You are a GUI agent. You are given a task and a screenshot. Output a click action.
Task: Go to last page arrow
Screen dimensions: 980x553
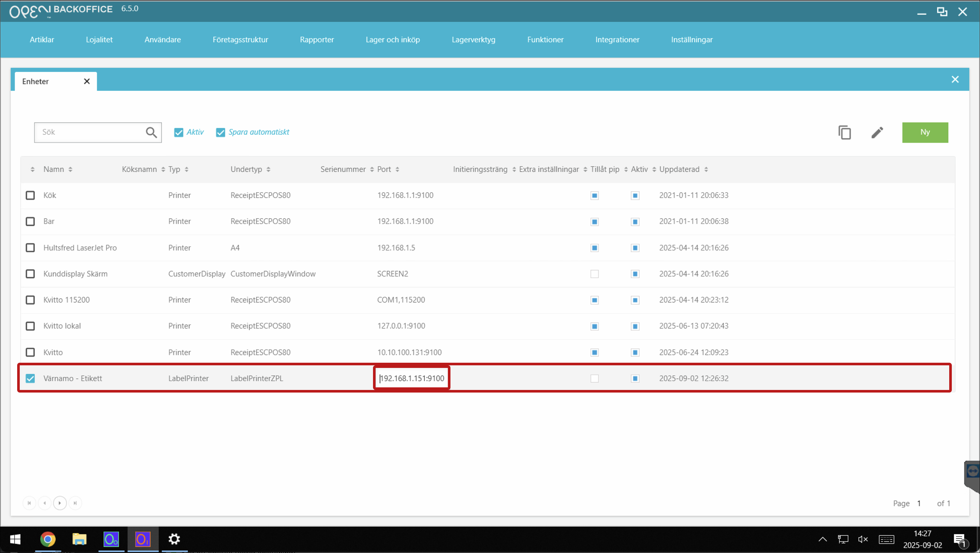pyautogui.click(x=75, y=503)
